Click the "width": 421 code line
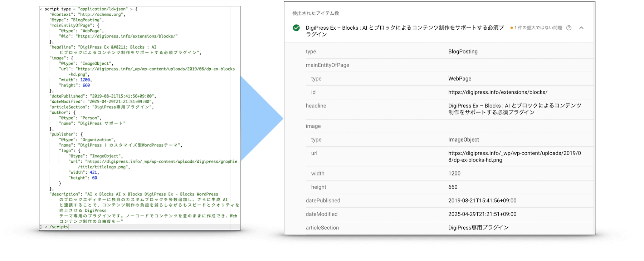 pyautogui.click(x=84, y=173)
